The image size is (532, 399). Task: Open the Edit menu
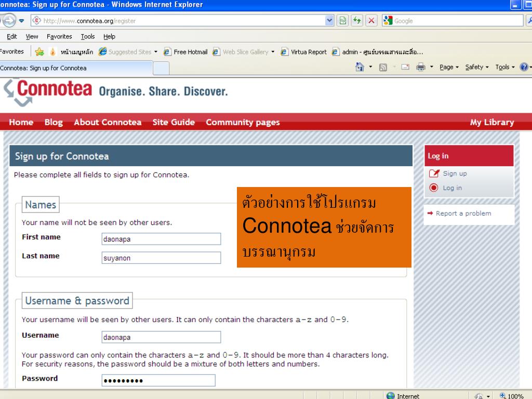click(x=11, y=36)
